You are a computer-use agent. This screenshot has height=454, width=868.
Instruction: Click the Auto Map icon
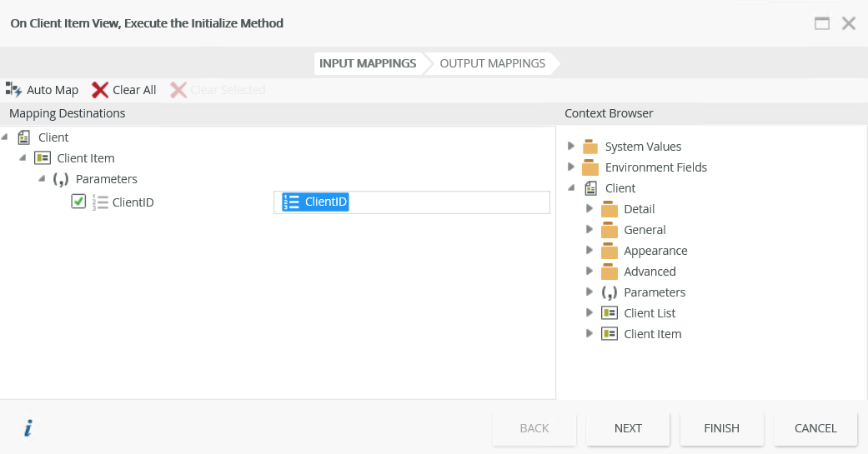(14, 90)
